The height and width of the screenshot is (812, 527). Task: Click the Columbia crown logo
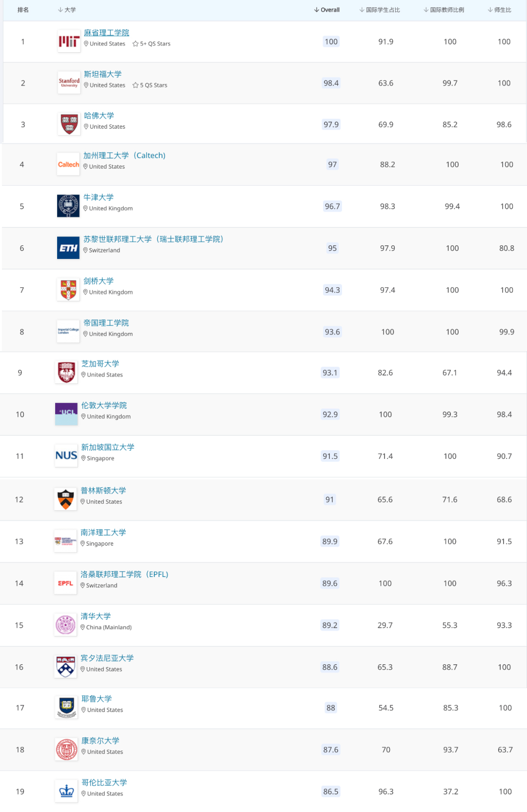point(67,791)
